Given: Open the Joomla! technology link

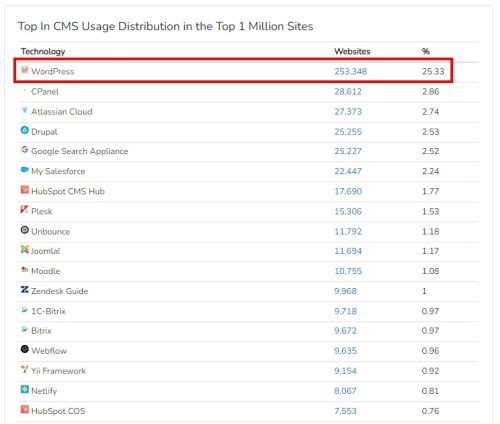Looking at the screenshot, I should tap(45, 251).
